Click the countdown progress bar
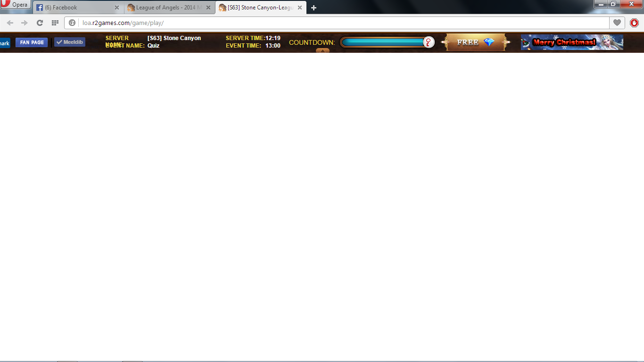Image resolution: width=644 pixels, height=362 pixels. [x=384, y=42]
